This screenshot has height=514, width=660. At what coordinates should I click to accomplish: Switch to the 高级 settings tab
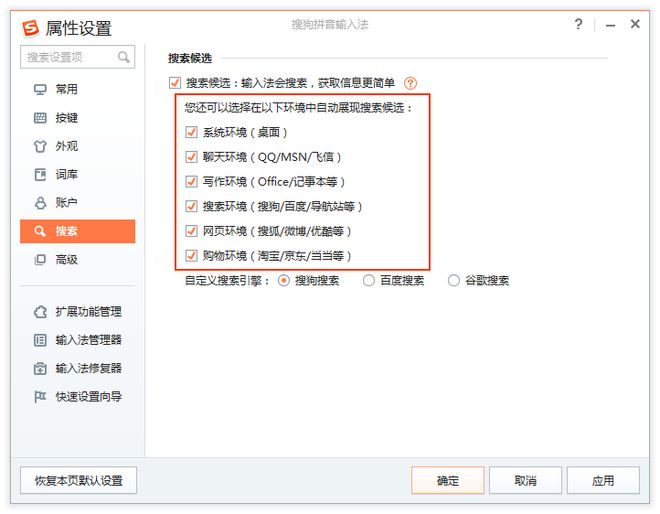click(x=66, y=260)
